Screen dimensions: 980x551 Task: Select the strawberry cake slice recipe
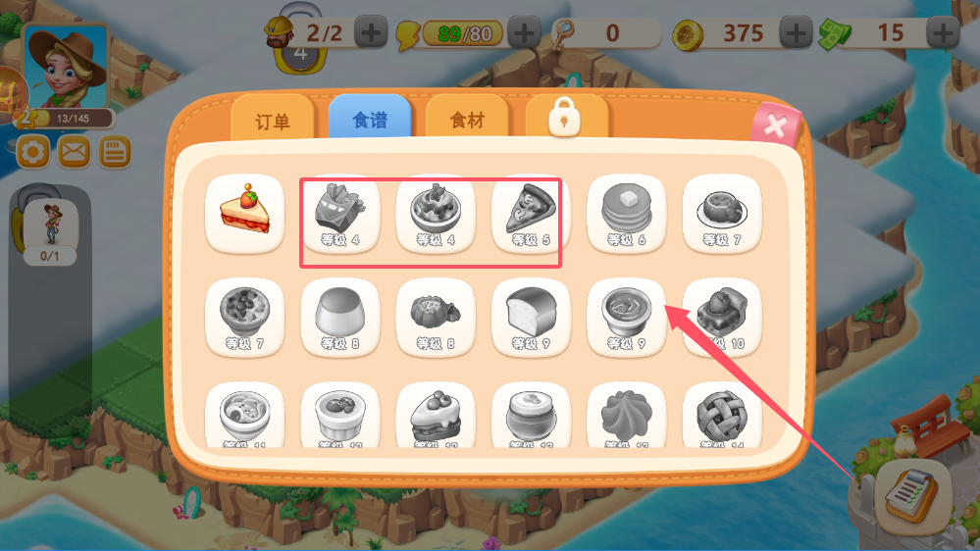click(x=245, y=214)
